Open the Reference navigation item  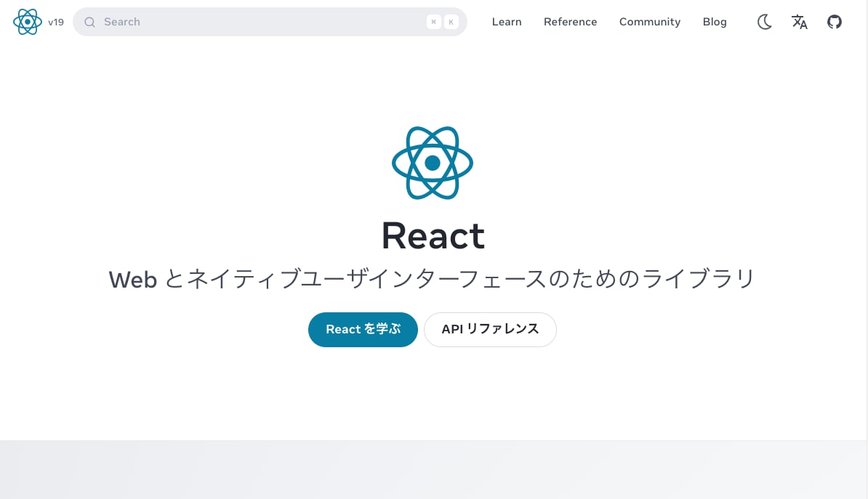[570, 22]
